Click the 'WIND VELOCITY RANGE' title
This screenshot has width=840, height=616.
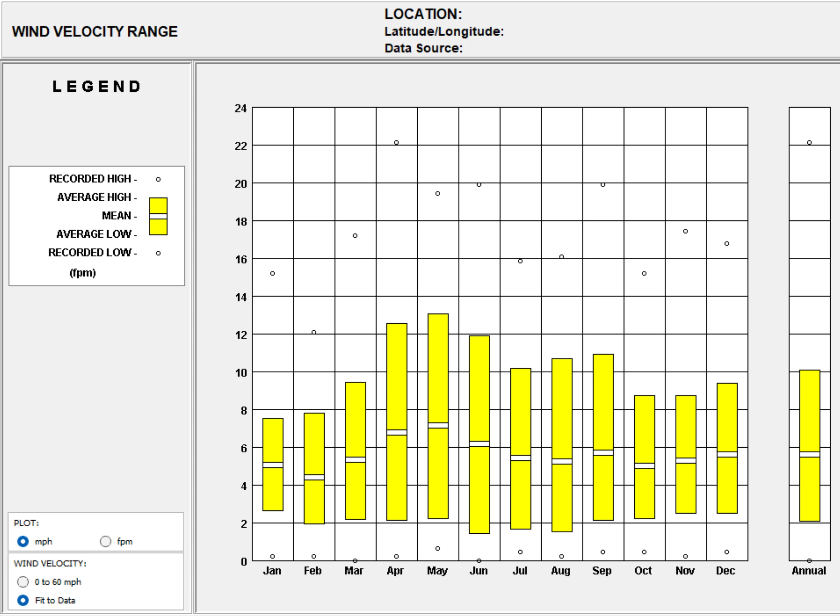(95, 32)
